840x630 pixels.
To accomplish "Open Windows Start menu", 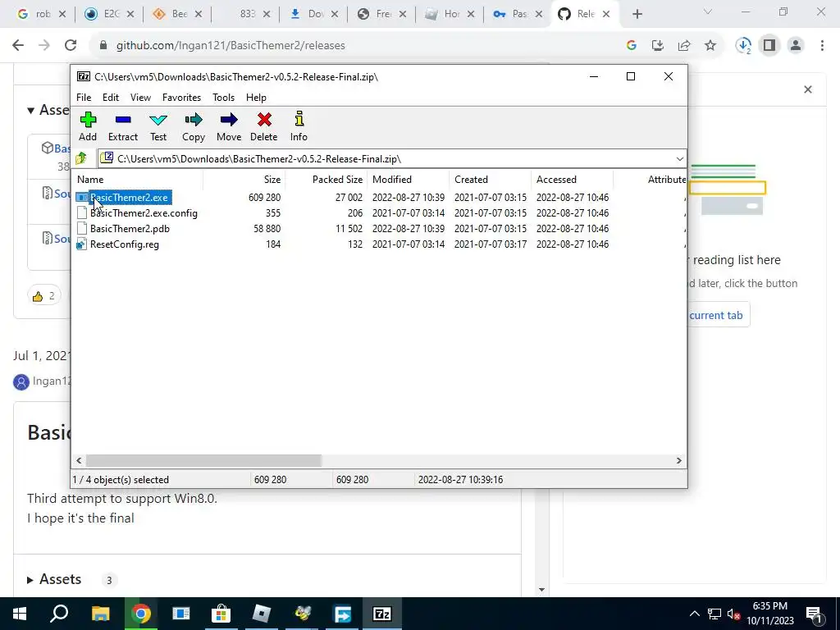I will pos(20,614).
